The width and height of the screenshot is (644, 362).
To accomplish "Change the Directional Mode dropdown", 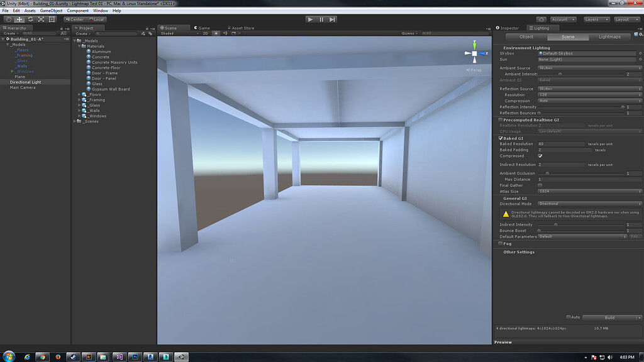I will (588, 204).
